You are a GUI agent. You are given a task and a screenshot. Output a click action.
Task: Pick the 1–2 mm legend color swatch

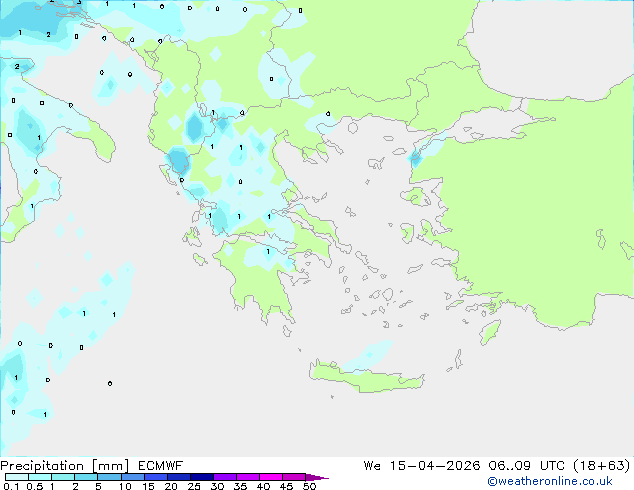point(63,477)
